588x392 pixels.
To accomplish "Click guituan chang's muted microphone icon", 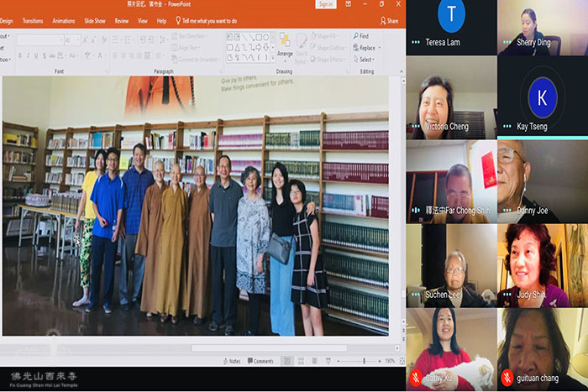I will click(507, 378).
